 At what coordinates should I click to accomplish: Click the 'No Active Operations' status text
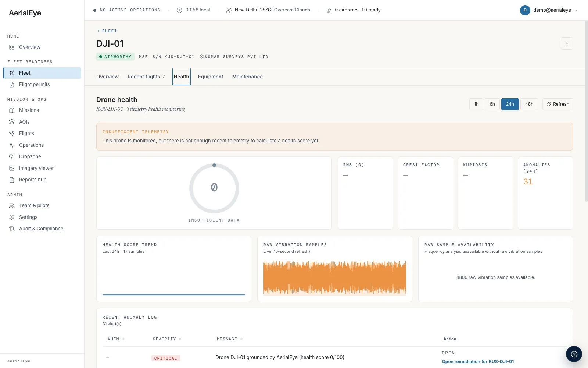tap(130, 10)
